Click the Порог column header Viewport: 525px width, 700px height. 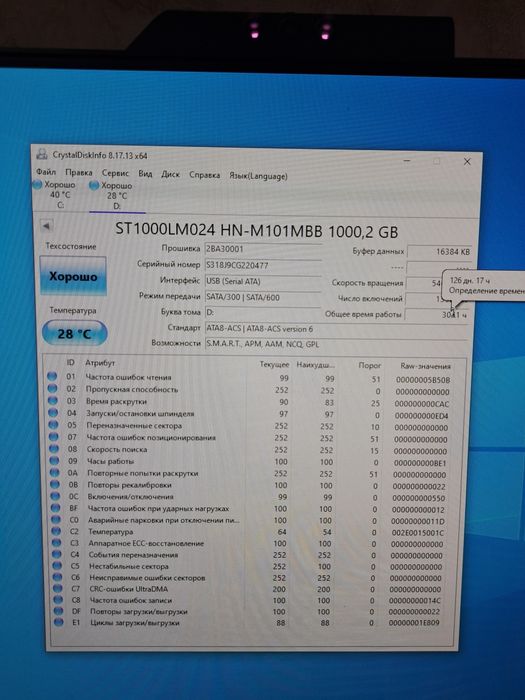[370, 365]
